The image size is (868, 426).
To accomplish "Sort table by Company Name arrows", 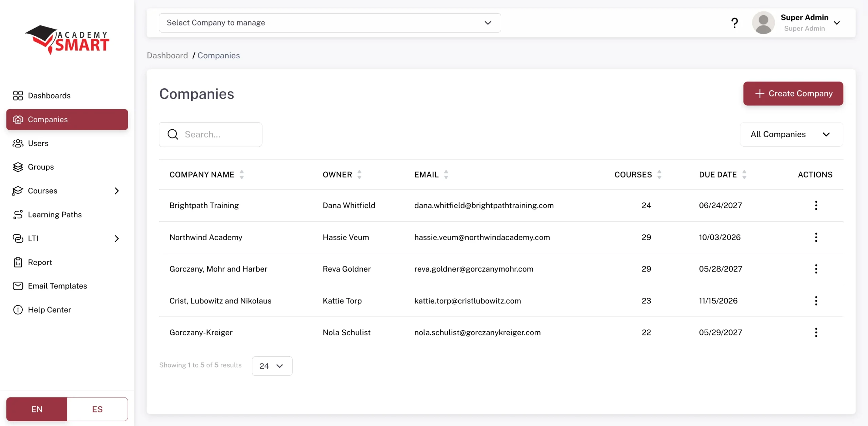I will [242, 174].
